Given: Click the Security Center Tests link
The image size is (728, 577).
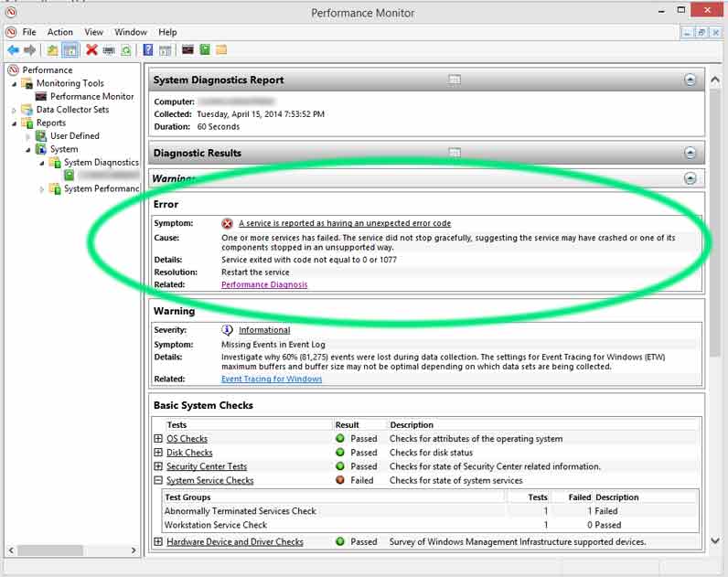Looking at the screenshot, I should pyautogui.click(x=207, y=466).
